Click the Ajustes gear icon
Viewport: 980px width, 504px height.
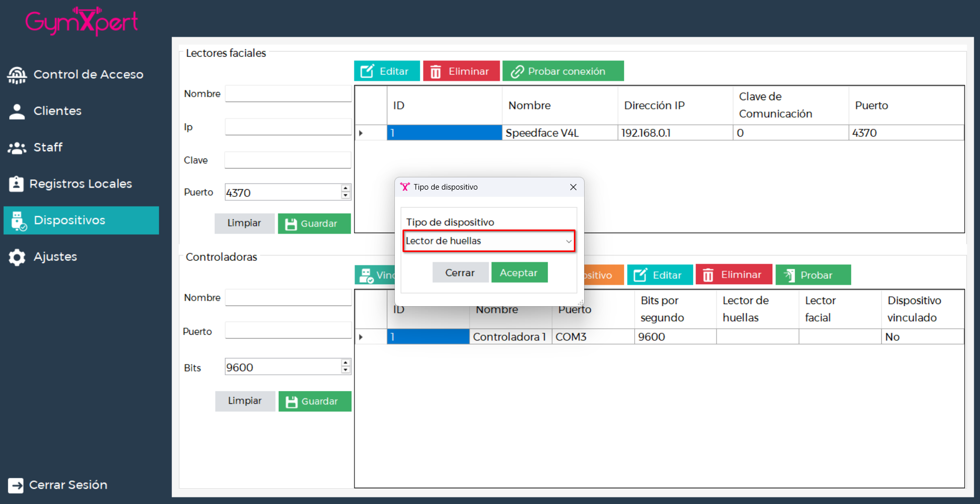pos(17,257)
